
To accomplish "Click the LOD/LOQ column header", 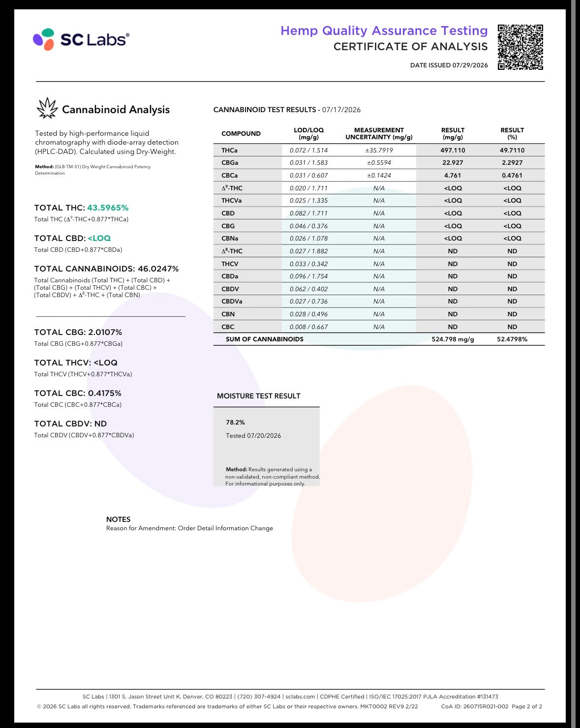I will tap(309, 134).
